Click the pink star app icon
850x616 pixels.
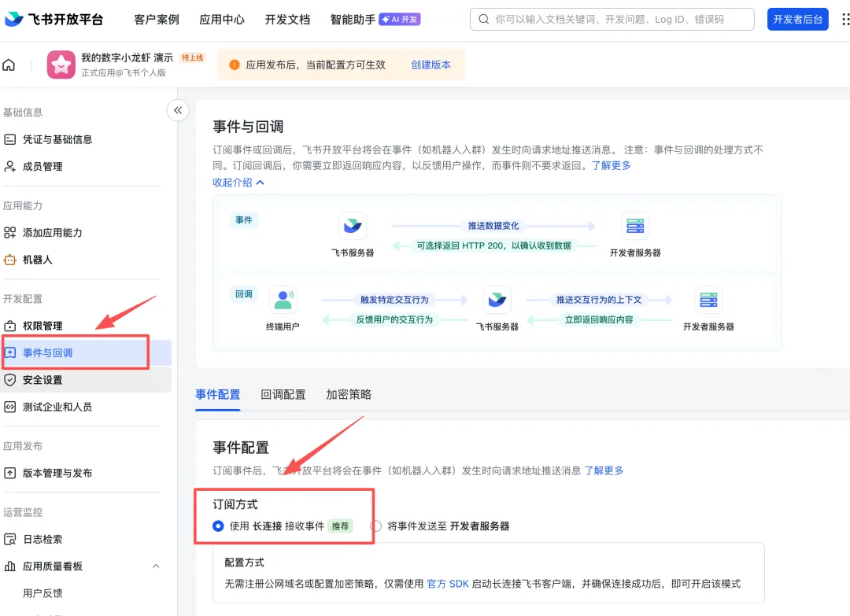tap(61, 65)
